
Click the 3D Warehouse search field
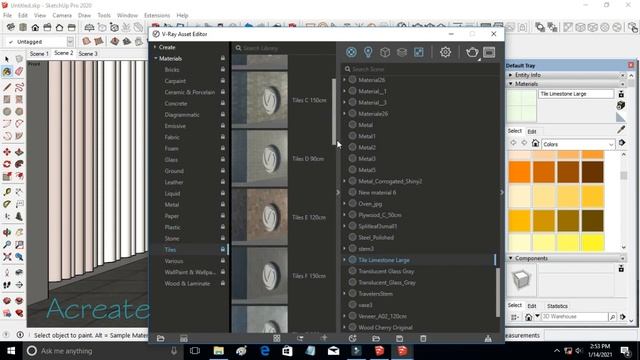[574, 316]
